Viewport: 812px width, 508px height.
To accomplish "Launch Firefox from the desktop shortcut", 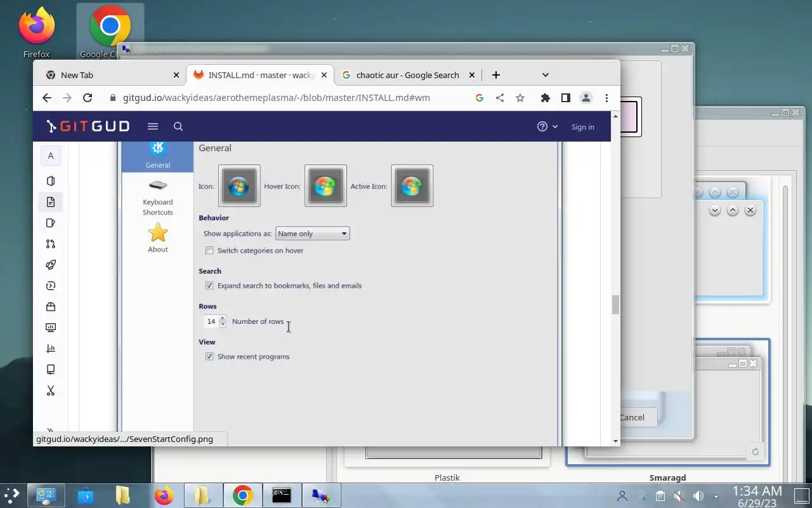I will (36, 33).
